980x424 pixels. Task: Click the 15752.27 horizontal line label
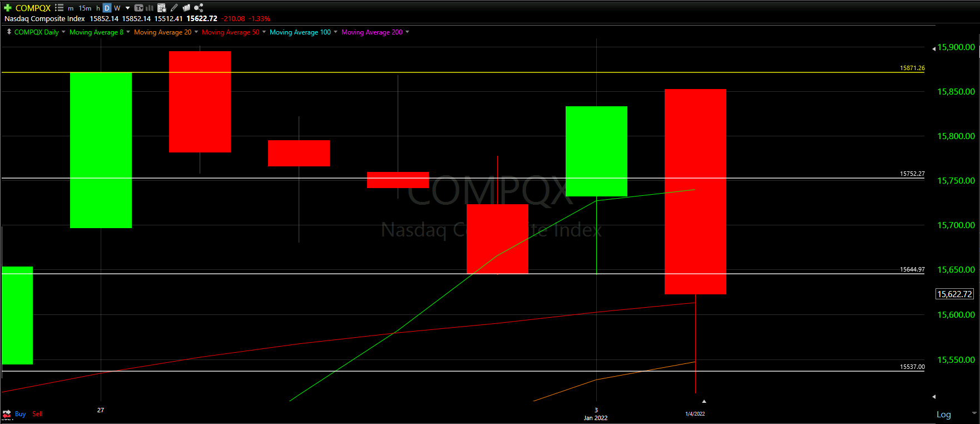point(912,174)
